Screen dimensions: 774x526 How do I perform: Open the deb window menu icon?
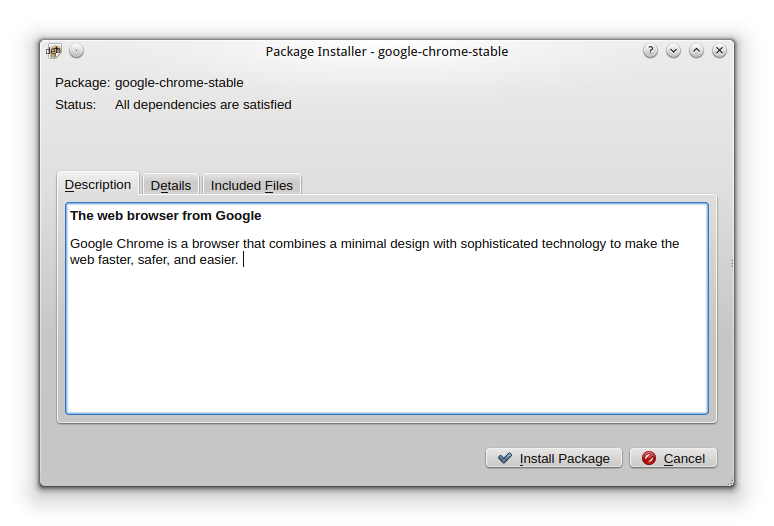[x=54, y=51]
